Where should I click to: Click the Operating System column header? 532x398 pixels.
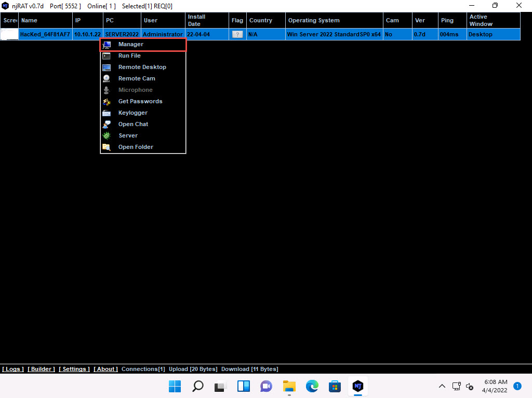314,21
